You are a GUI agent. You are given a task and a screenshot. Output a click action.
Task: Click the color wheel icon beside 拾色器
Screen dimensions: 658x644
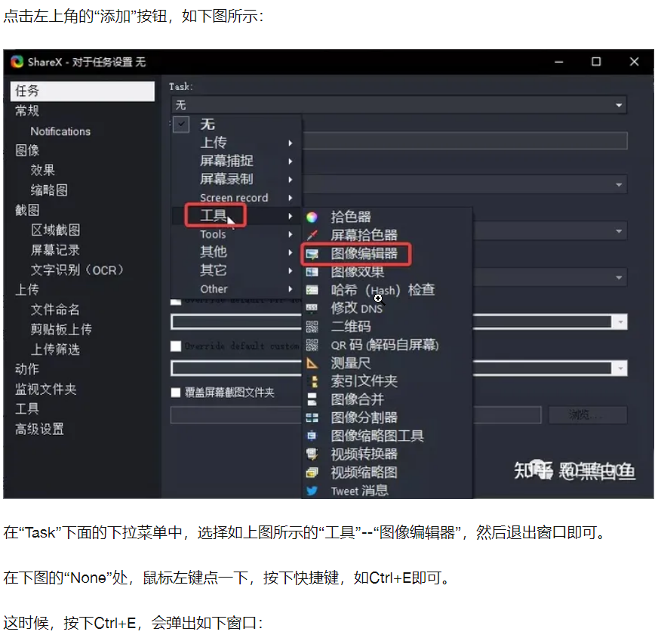312,217
